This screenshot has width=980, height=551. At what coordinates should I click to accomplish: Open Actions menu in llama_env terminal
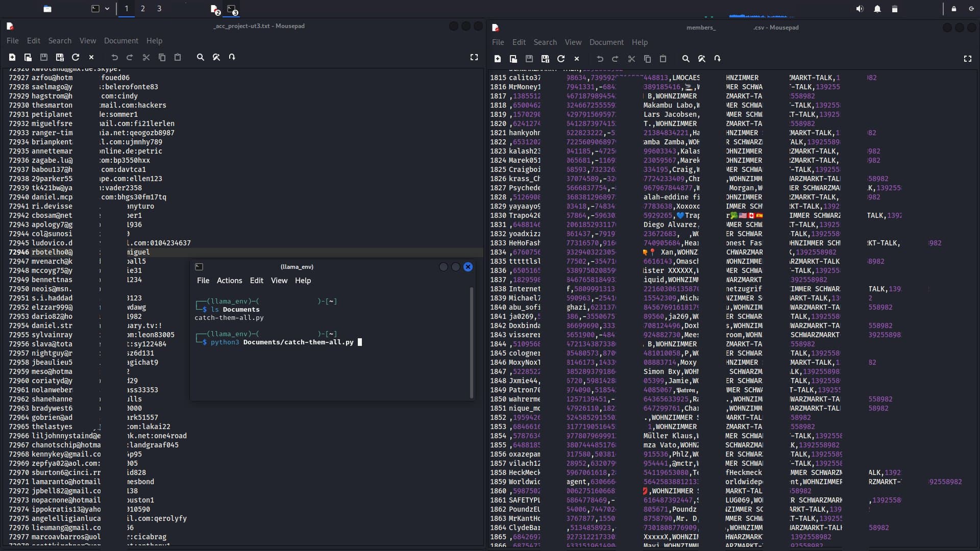pos(229,281)
